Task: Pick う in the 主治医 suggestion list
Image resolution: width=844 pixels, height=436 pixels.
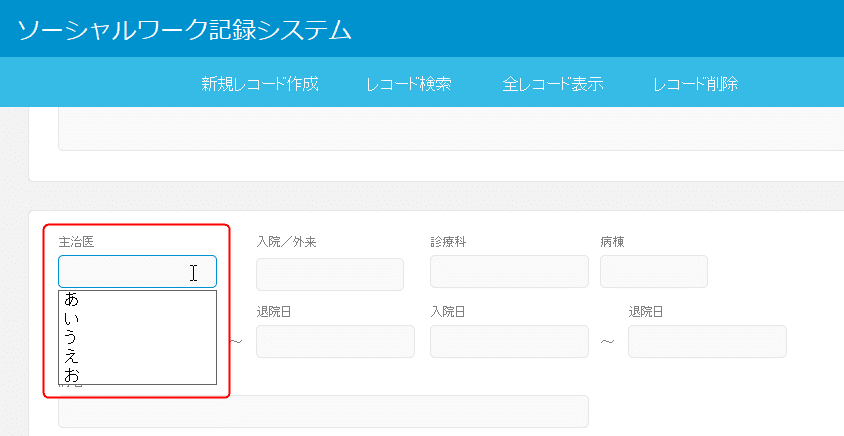Action: [x=137, y=337]
